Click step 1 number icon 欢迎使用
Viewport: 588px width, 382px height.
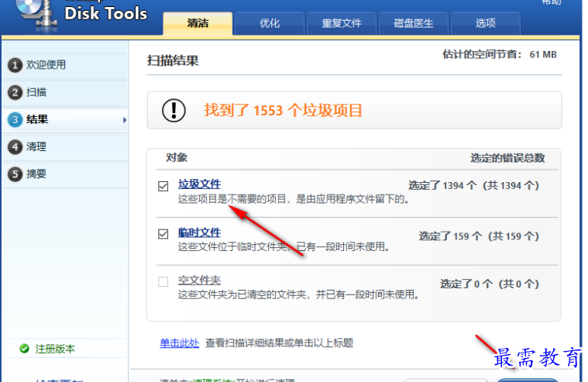pos(15,65)
